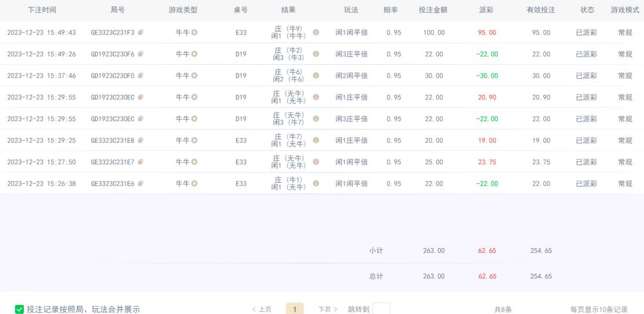Image resolution: width=644 pixels, height=314 pixels.
Task: Show result details for 庄(牛6) 闲2(牛6)
Action: [x=316, y=75]
